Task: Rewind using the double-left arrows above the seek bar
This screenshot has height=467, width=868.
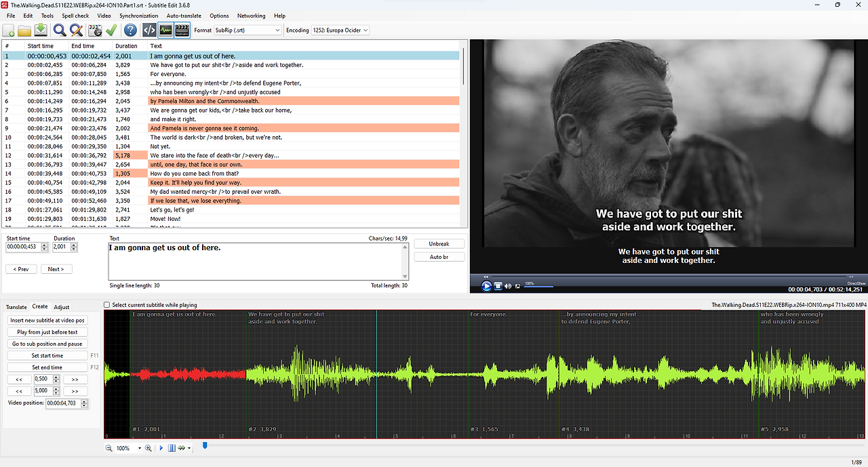Action: (x=486, y=277)
